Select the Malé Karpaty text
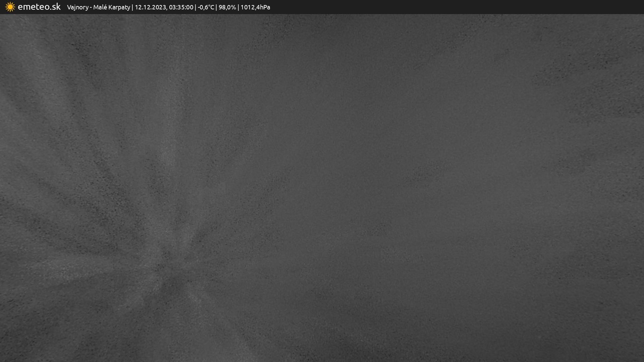Viewport: 644px width, 362px height. pos(111,7)
